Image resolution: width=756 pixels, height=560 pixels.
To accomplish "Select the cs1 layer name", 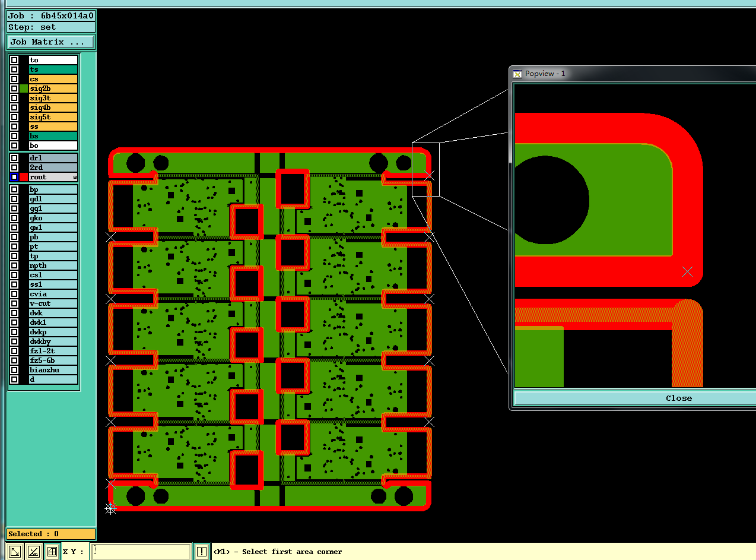I will point(53,275).
